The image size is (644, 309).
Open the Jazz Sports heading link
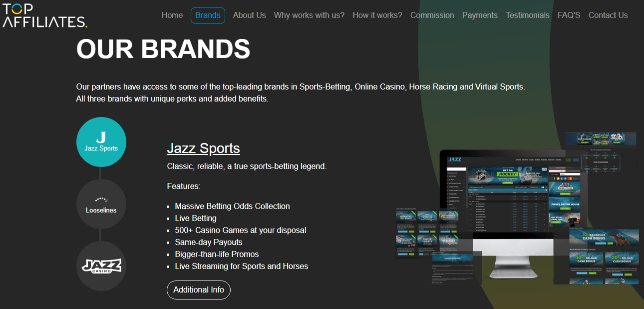tap(203, 148)
